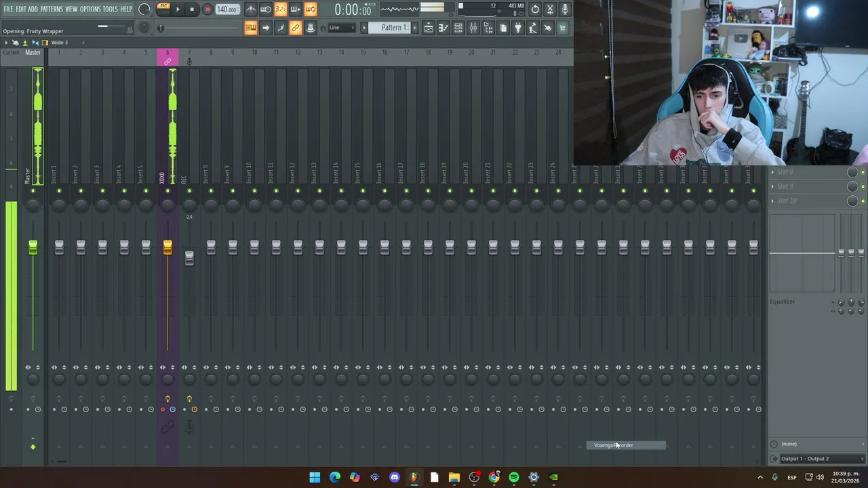Screen dimensions: 868x488
Task: Toggle the 3-2-1 countdown before recording
Action: (x=281, y=9)
